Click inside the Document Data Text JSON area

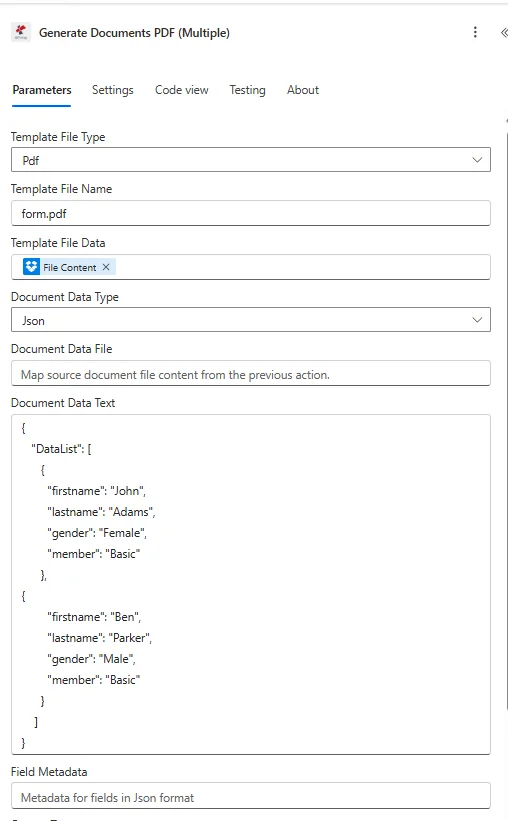pyautogui.click(x=251, y=584)
